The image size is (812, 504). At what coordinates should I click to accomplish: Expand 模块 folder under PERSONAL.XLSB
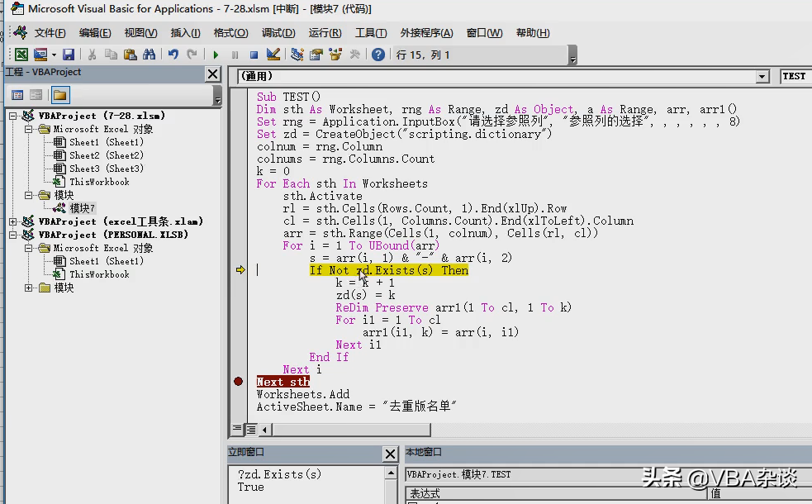click(x=29, y=288)
